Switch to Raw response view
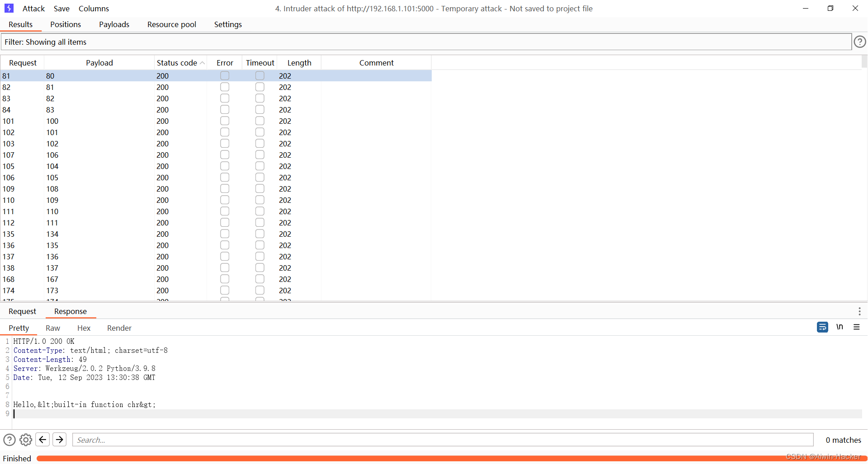The image size is (868, 464). 53,328
